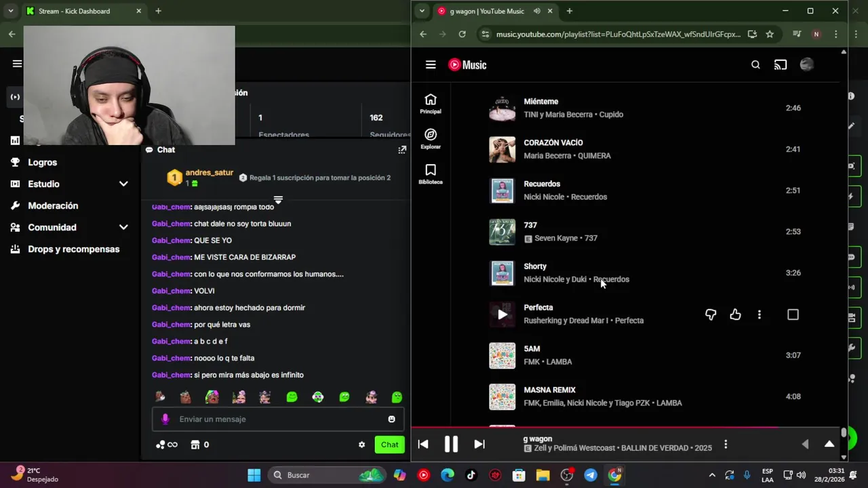Play the song Perfecta
Viewport: 868px width, 488px height.
tap(502, 314)
